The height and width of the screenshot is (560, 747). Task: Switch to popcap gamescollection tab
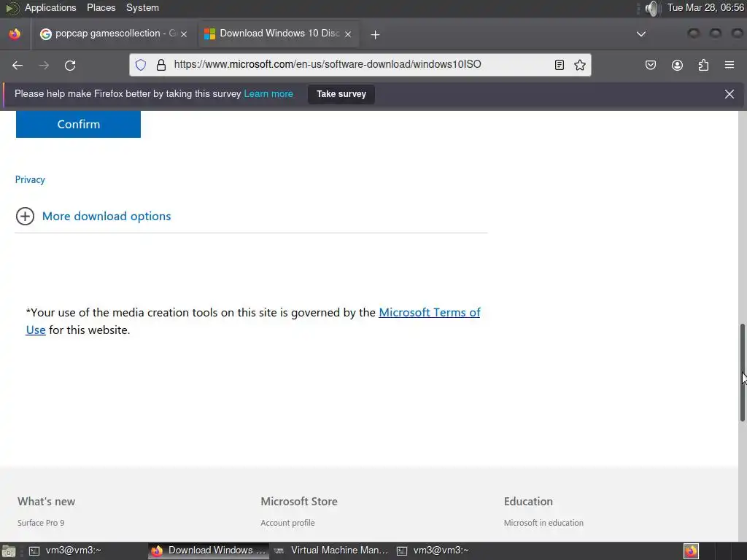point(113,34)
